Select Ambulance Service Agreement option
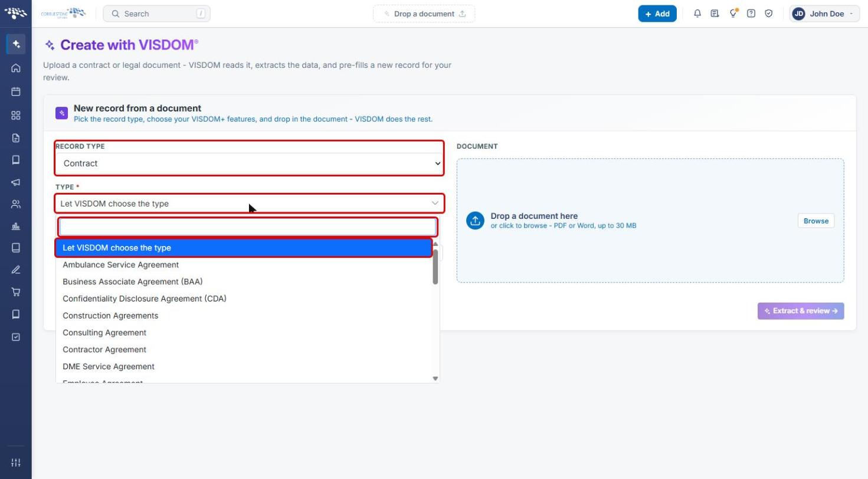Viewport: 868px width, 479px height. [x=244, y=265]
